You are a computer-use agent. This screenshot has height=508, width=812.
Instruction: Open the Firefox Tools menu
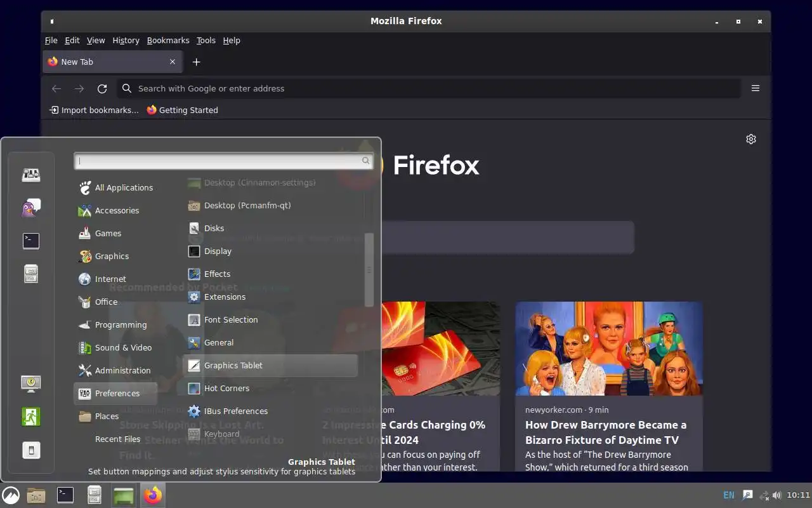click(206, 40)
